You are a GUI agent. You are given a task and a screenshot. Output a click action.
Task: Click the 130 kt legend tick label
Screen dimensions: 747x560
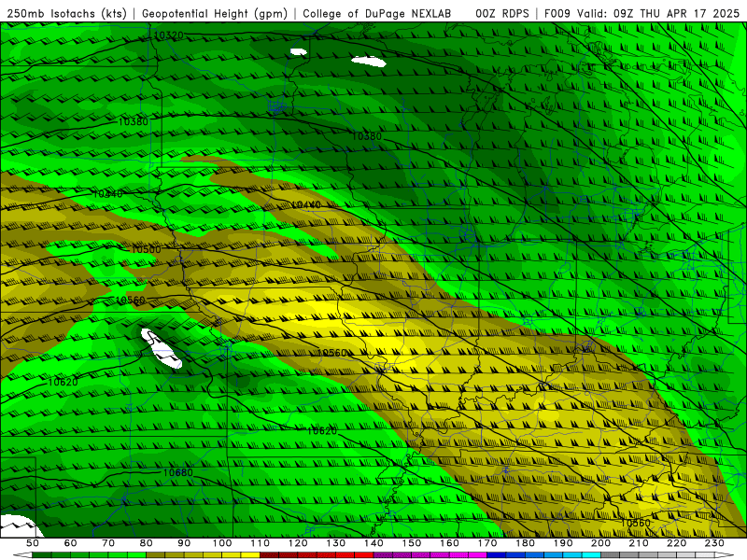point(336,543)
